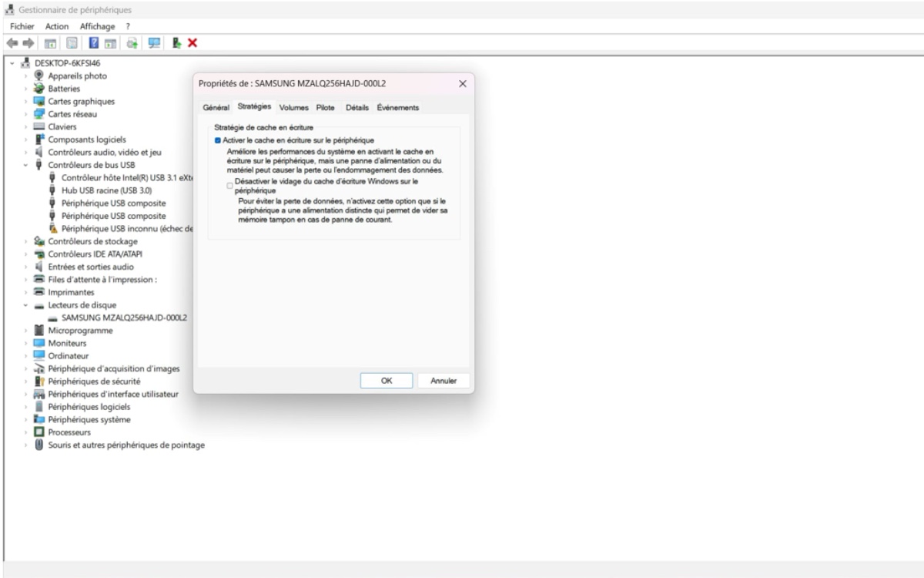
Task: Click the back arrow in toolbar
Action: (12, 42)
